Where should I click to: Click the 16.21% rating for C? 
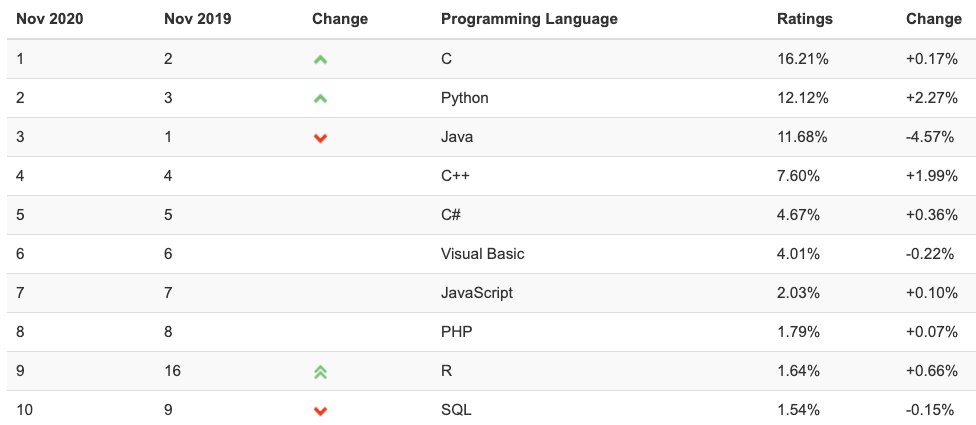[x=802, y=59]
